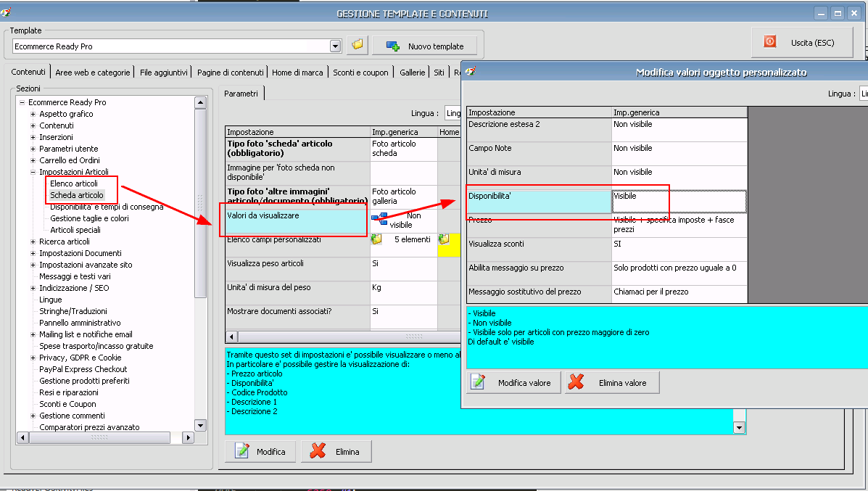This screenshot has height=491, width=868.
Task: Select Elenco articoli in the tree
Action: coord(74,183)
